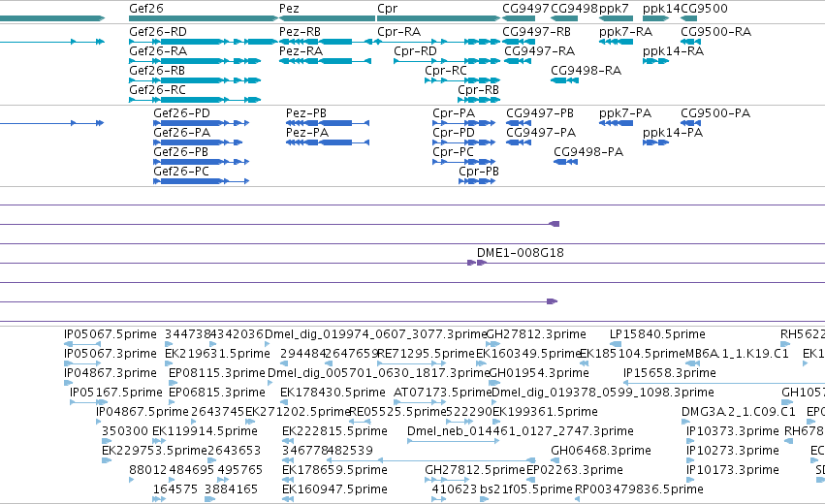The height and width of the screenshot is (504, 825).
Task: Select transcript Gef26-RC
Action: click(x=157, y=90)
